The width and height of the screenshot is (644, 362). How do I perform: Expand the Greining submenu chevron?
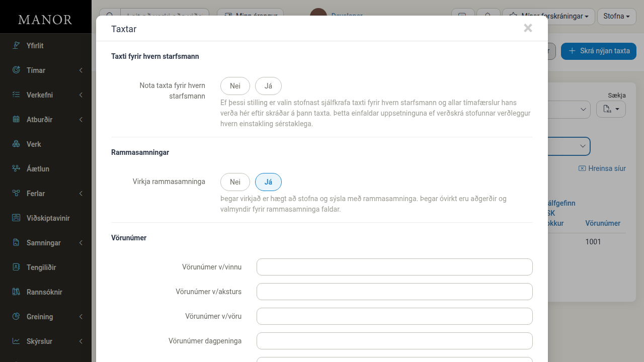(81, 317)
